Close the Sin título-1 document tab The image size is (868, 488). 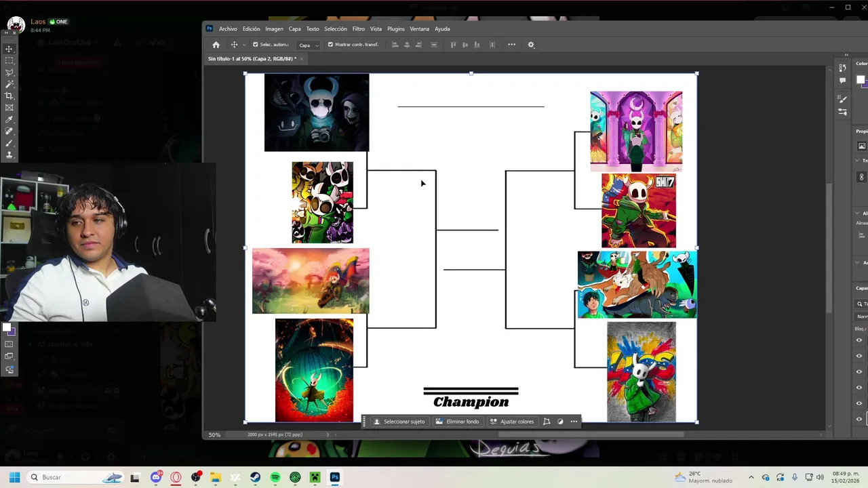302,59
